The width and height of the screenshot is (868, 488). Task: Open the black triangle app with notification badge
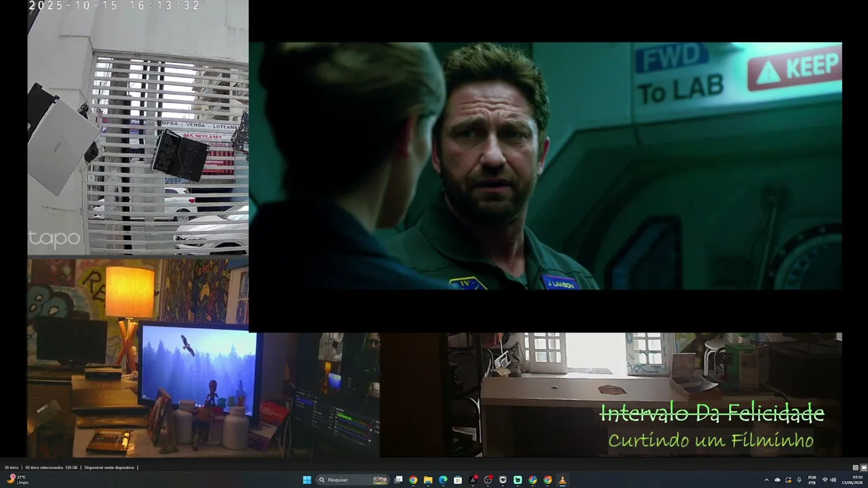tap(473, 480)
